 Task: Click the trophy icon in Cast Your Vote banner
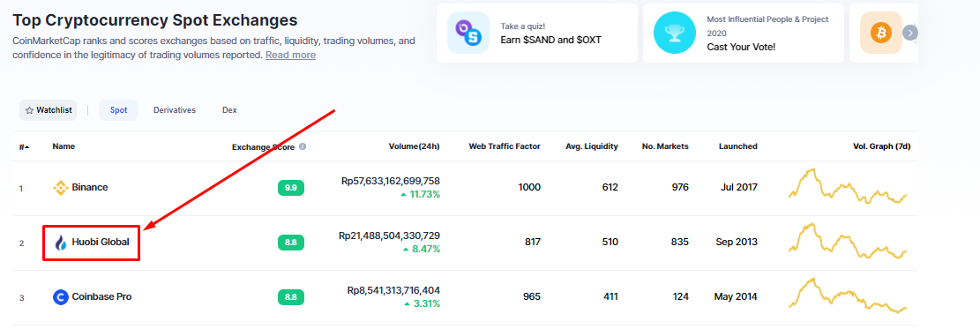coord(675,33)
